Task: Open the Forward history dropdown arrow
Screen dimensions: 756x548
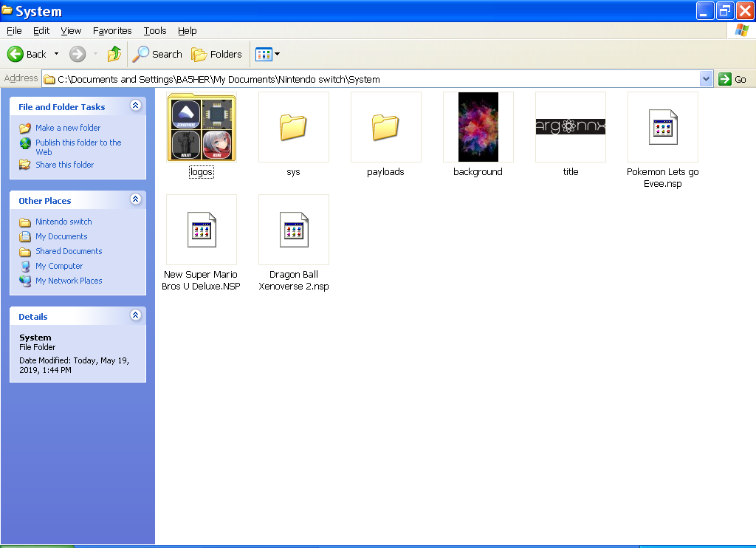Action: click(95, 54)
